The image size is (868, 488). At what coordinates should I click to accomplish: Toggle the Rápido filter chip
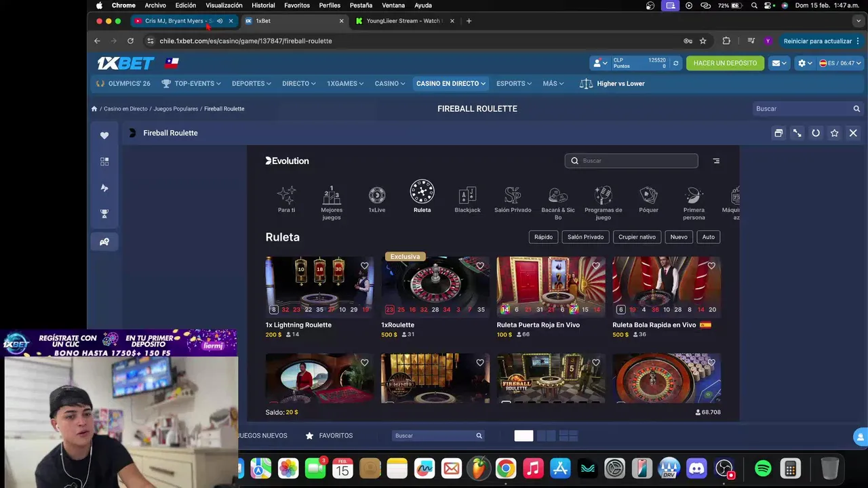(x=543, y=237)
